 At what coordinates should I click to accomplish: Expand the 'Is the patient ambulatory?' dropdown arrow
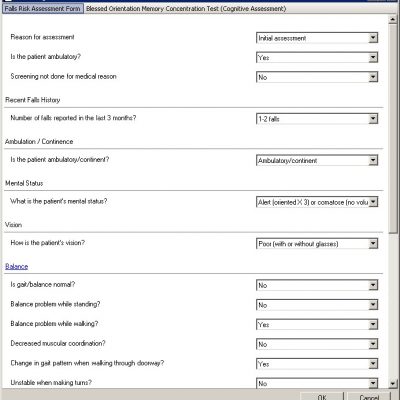[x=373, y=57]
